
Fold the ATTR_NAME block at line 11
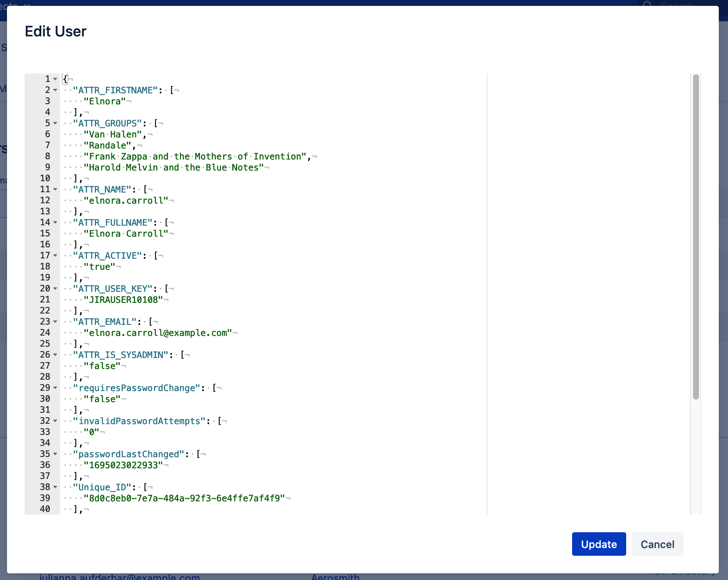coord(55,189)
